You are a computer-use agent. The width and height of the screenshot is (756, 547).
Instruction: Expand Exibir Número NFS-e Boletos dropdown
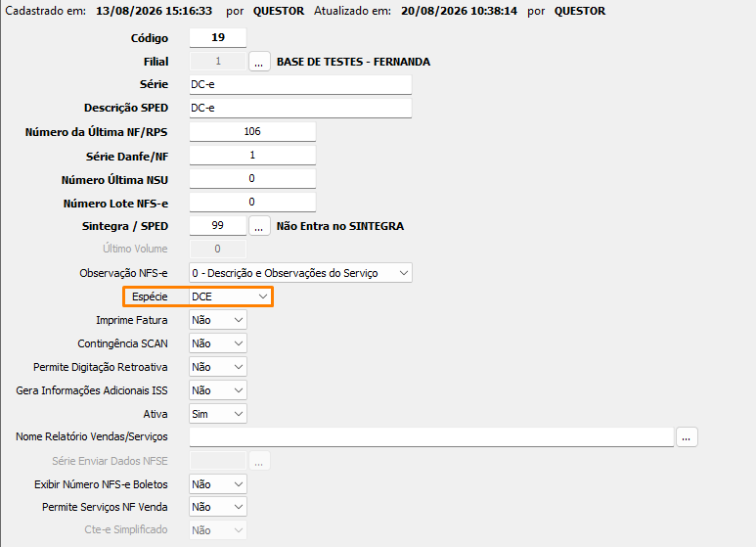[x=218, y=484]
